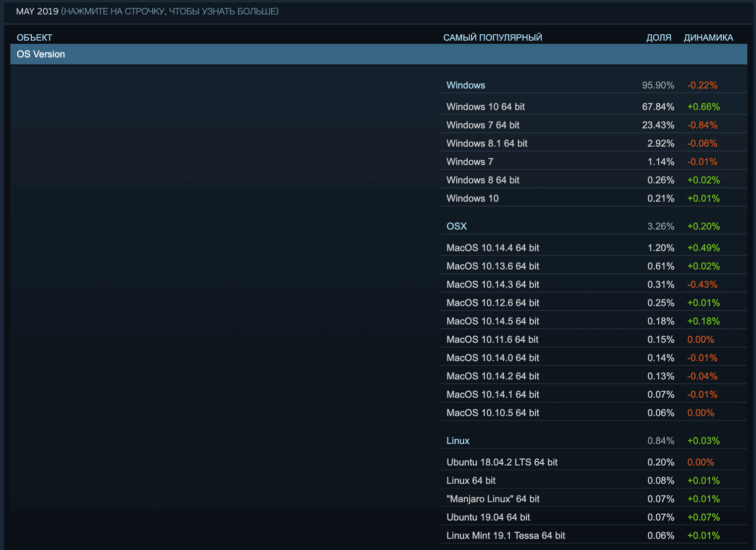Click the Manjaro Linux 64 bit entry
The image size is (756, 550).
493,499
